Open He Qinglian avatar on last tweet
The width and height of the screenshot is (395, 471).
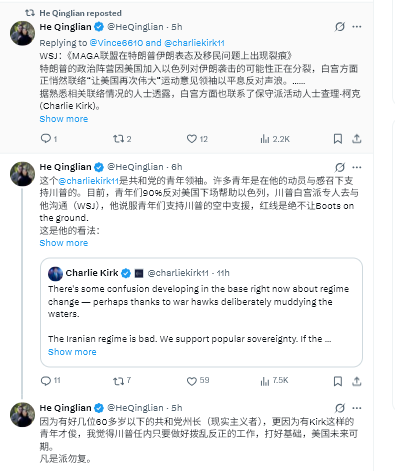(22, 415)
